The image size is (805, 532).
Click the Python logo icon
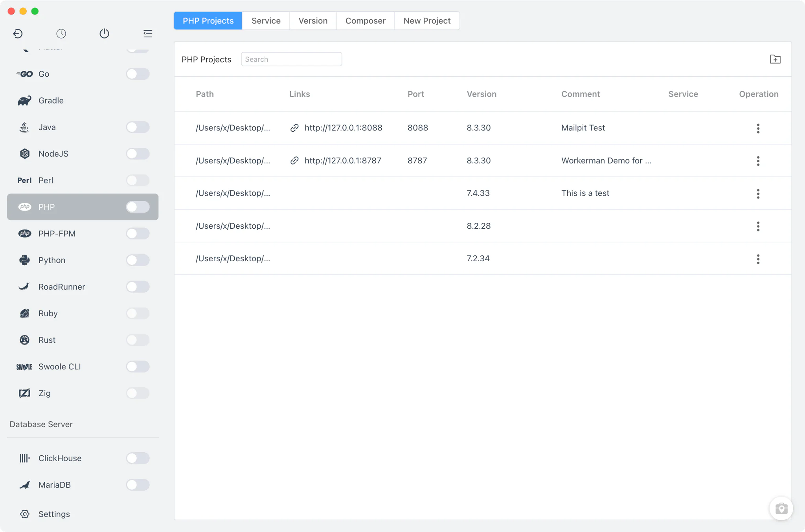click(x=24, y=260)
